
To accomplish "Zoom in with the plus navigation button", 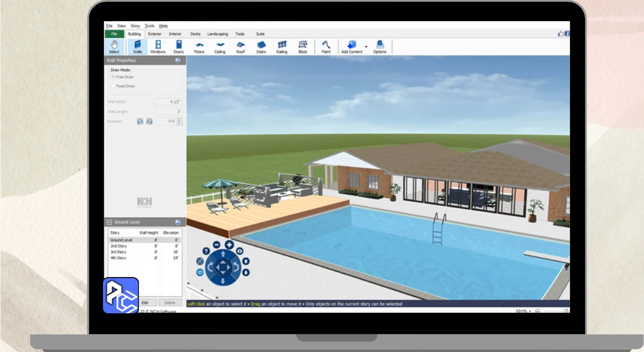I will point(229,245).
